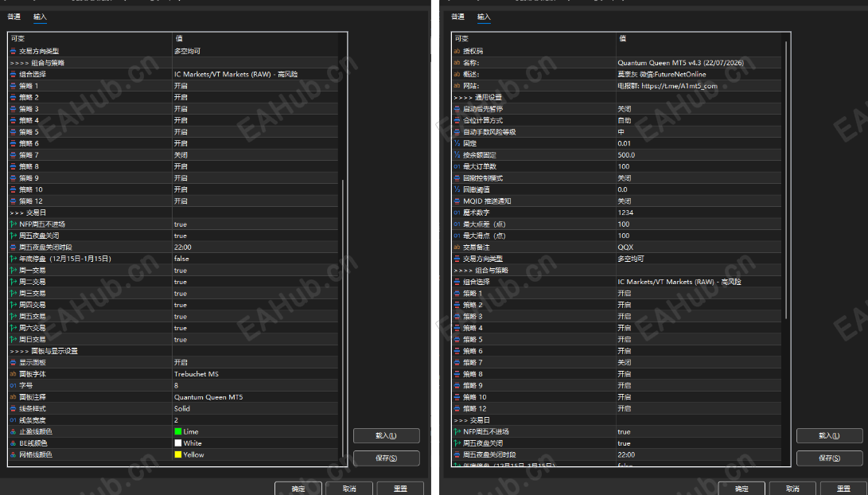868x495 pixels.
Task: Click the color icon beside 止盈线颜色
Action: 14,431
